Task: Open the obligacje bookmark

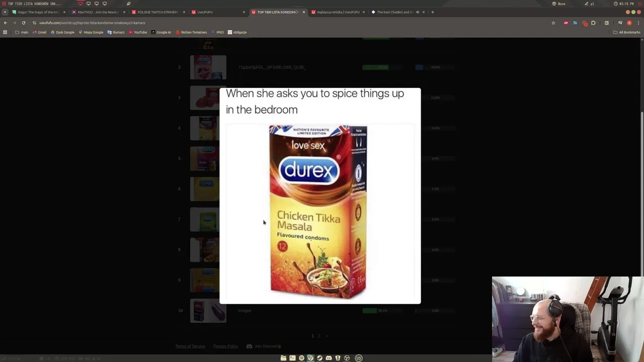Action: tap(237, 32)
